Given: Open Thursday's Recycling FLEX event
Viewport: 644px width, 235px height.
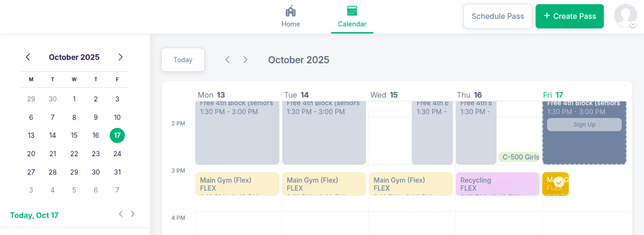Looking at the screenshot, I should (497, 184).
